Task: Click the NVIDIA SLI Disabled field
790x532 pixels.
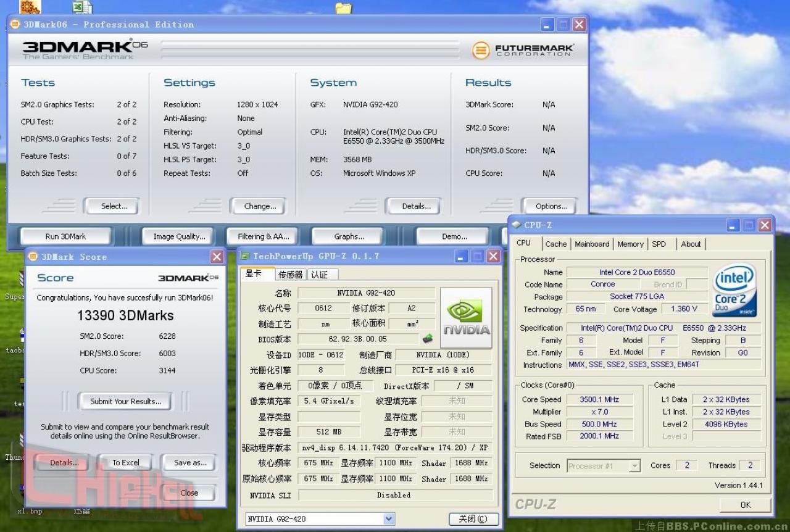Action: pyautogui.click(x=396, y=495)
